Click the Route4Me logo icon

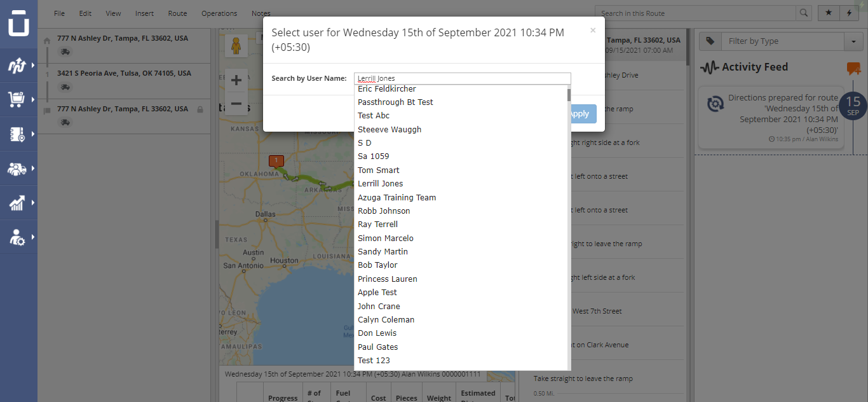18,24
